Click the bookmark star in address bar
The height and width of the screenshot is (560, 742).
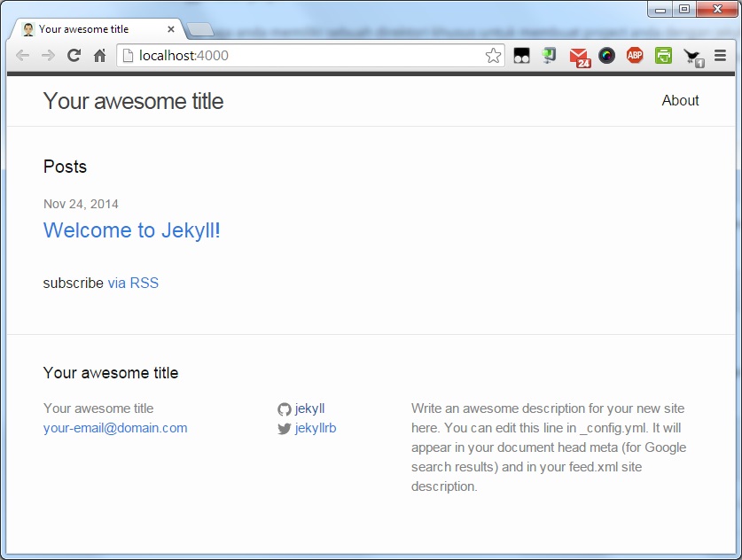click(x=493, y=56)
